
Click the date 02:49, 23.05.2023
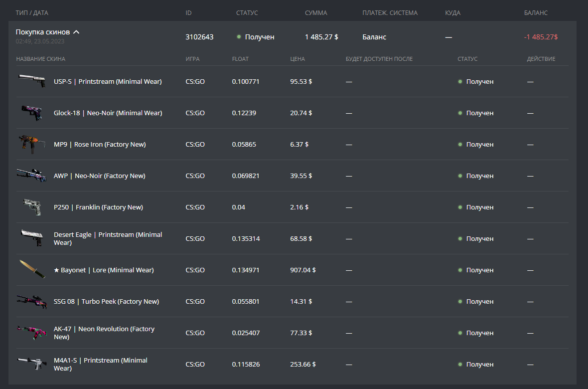40,41
